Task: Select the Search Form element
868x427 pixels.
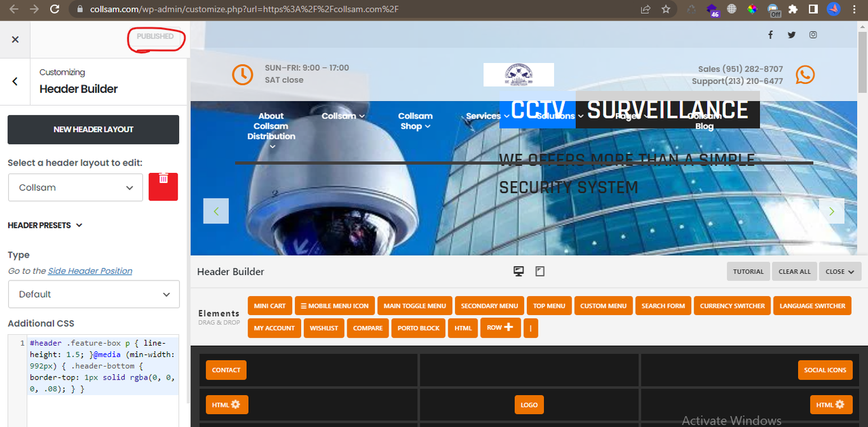Action: (x=663, y=306)
